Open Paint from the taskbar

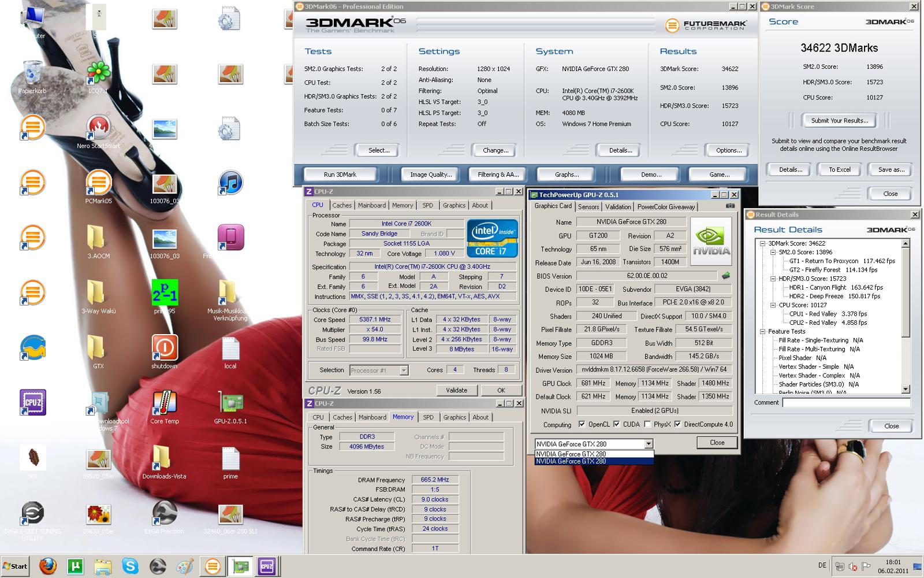point(185,566)
